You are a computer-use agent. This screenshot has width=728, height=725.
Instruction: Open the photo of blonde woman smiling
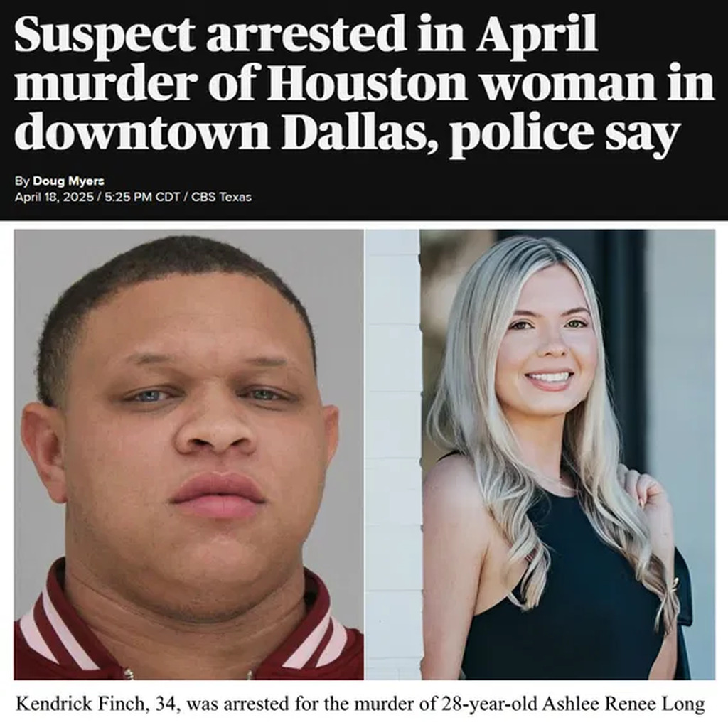(x=540, y=455)
